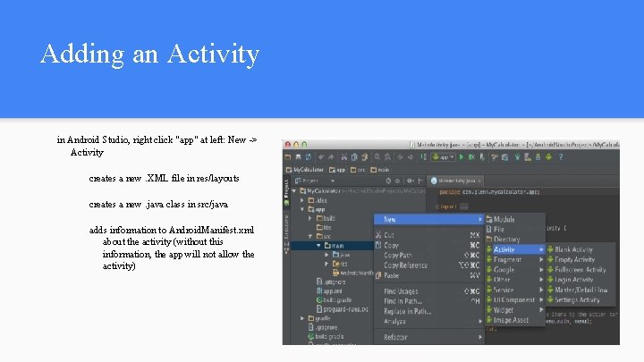Click the hide project panel icon
The height and width of the screenshot is (362, 644).
(x=420, y=181)
